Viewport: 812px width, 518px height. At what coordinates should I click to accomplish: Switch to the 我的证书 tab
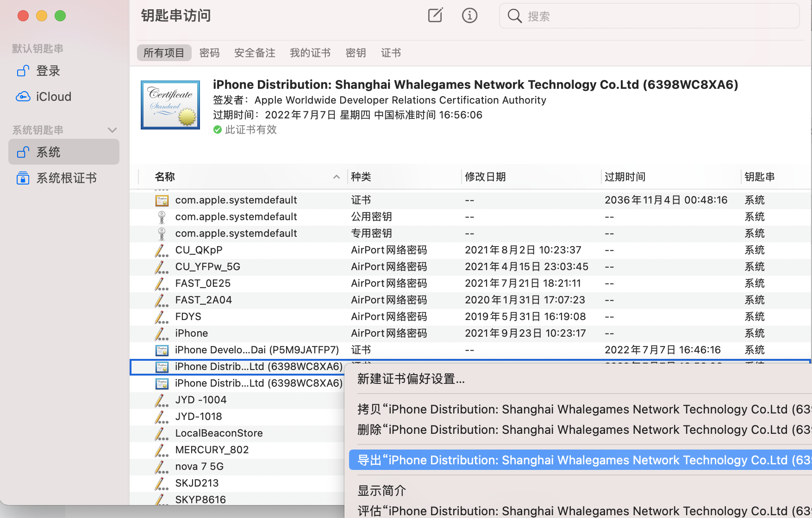[x=310, y=53]
